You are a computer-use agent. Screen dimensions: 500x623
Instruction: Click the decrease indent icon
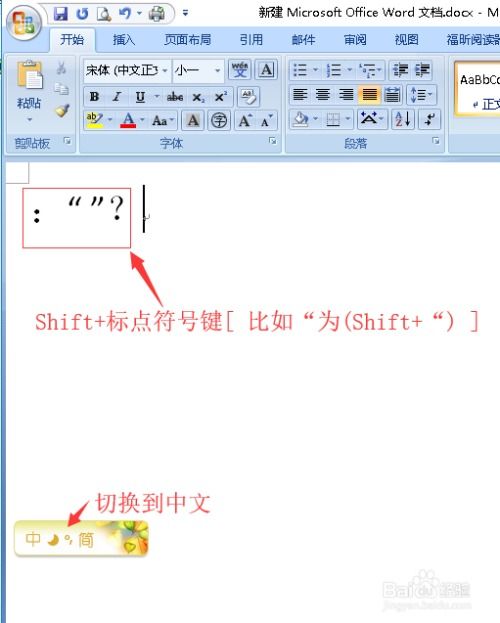pos(400,70)
